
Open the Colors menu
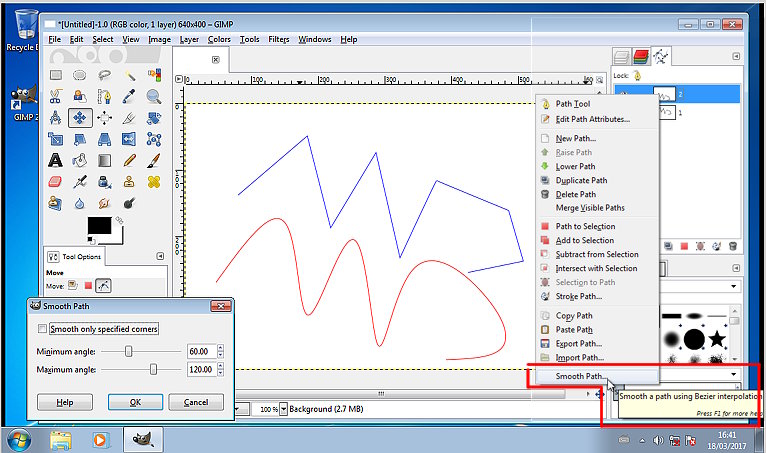coord(219,39)
